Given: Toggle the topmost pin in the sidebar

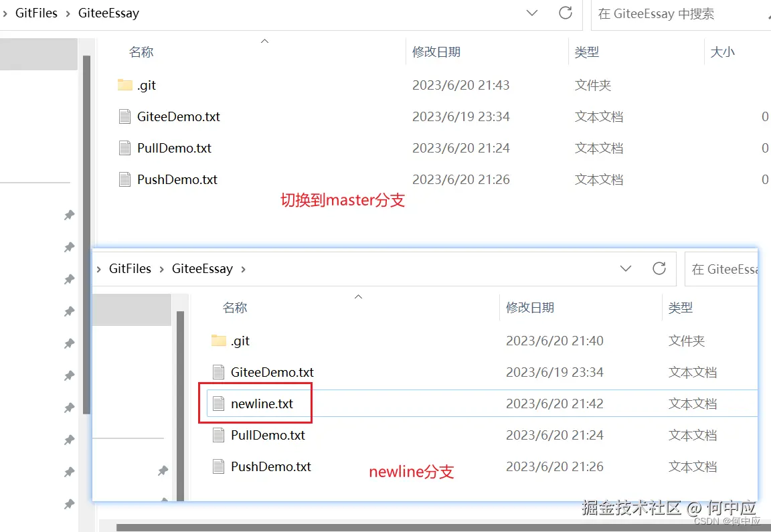Looking at the screenshot, I should click(x=69, y=215).
